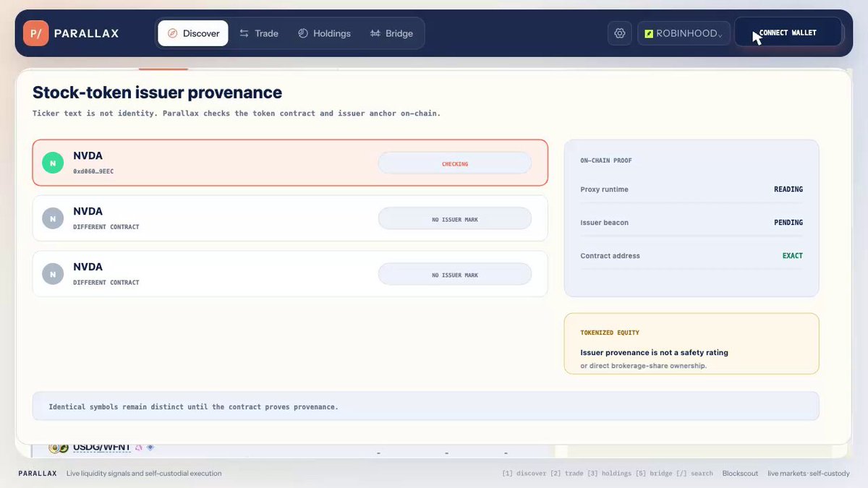Click the Connect Wallet button
Viewport: 868px width, 488px height.
coord(788,33)
